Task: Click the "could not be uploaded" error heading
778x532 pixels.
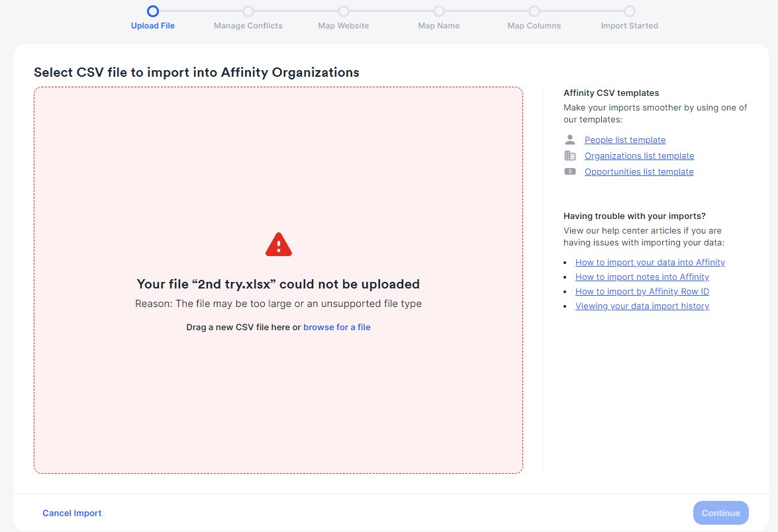Action: [278, 284]
